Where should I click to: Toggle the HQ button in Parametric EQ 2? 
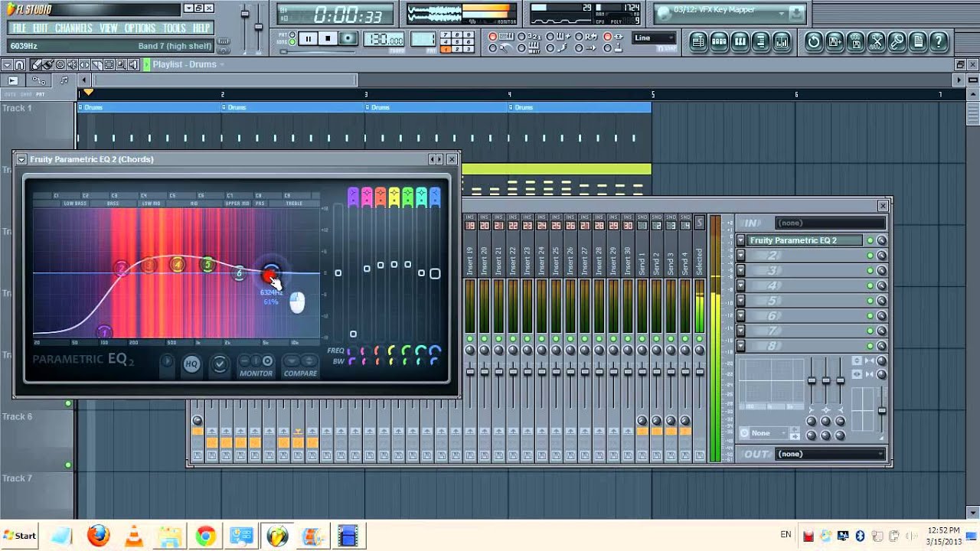click(x=191, y=364)
